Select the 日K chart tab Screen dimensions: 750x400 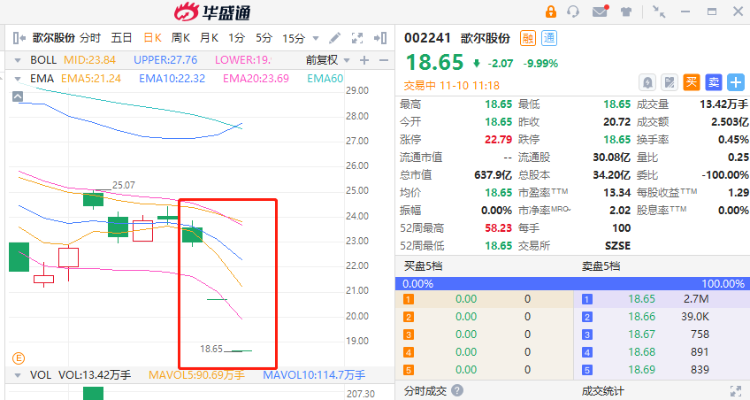tap(153, 38)
